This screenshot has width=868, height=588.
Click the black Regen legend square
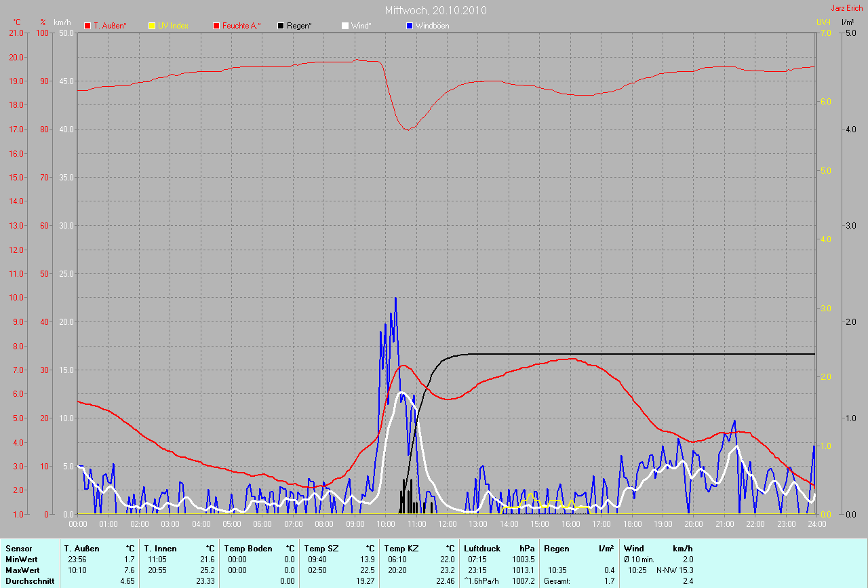pyautogui.click(x=281, y=26)
